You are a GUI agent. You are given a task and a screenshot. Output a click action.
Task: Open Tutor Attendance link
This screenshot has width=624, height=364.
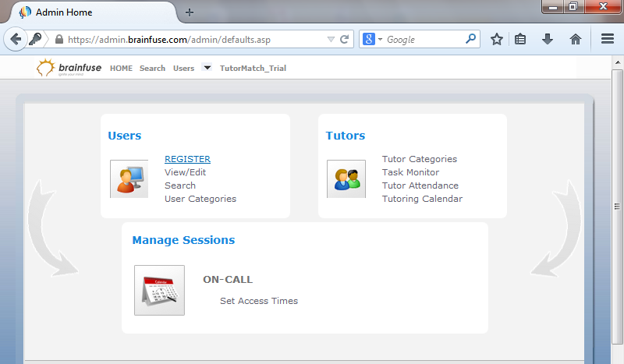click(420, 186)
